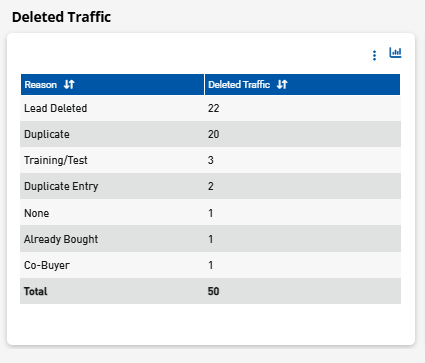The height and width of the screenshot is (363, 425).
Task: Select the Co-Buyer row
Action: [210, 265]
